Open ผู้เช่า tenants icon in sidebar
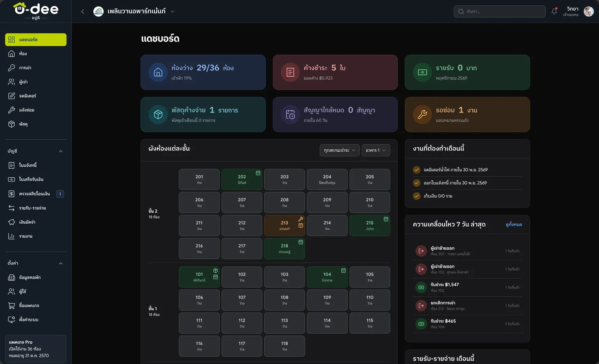The height and width of the screenshot is (364, 599). (x=11, y=82)
